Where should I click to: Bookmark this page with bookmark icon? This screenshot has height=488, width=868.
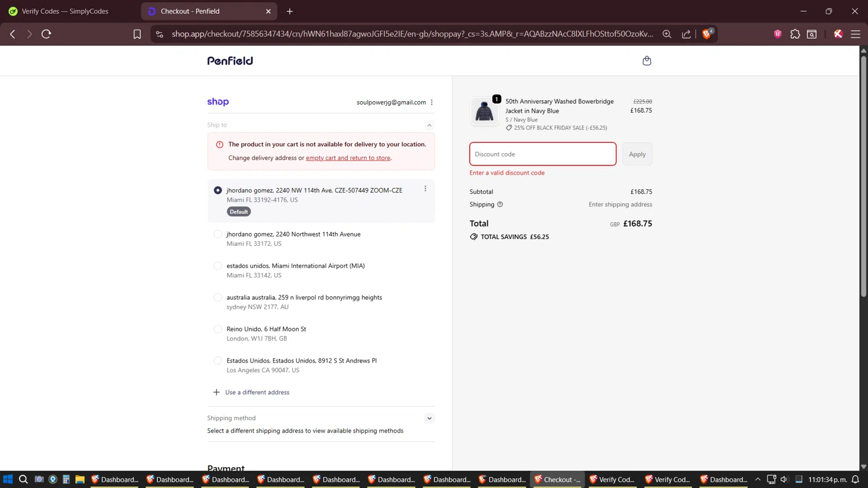[x=137, y=34]
